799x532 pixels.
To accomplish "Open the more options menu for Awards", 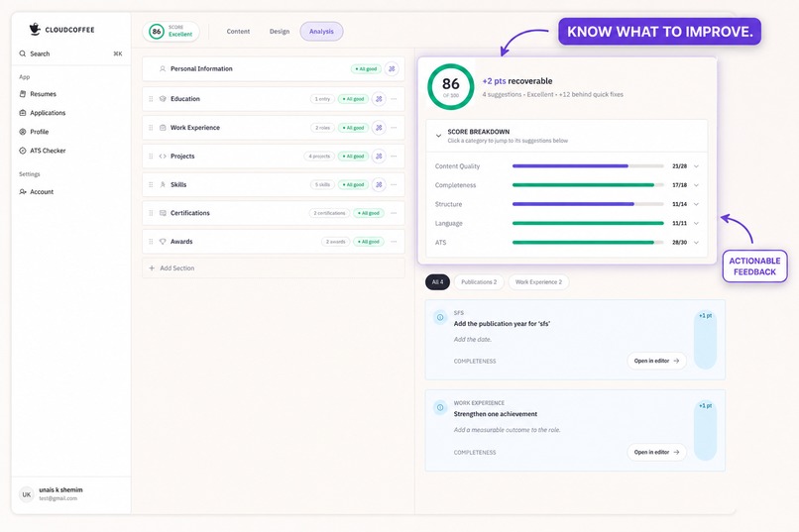I will tap(394, 242).
